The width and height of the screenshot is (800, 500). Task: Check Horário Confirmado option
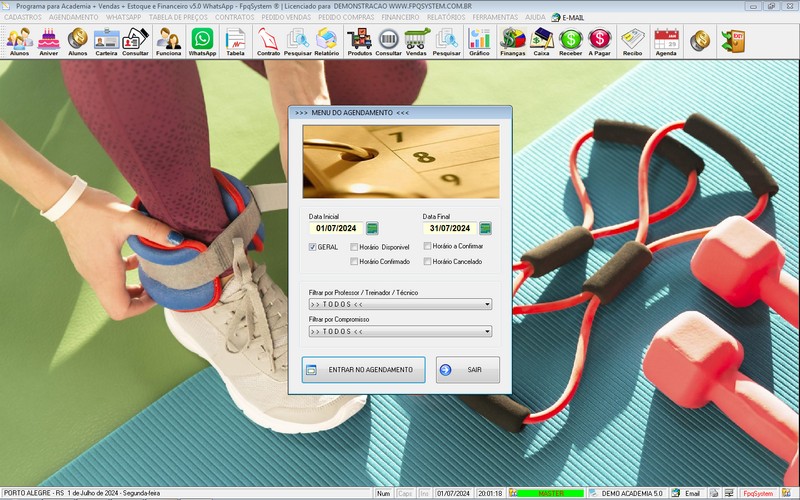354,261
